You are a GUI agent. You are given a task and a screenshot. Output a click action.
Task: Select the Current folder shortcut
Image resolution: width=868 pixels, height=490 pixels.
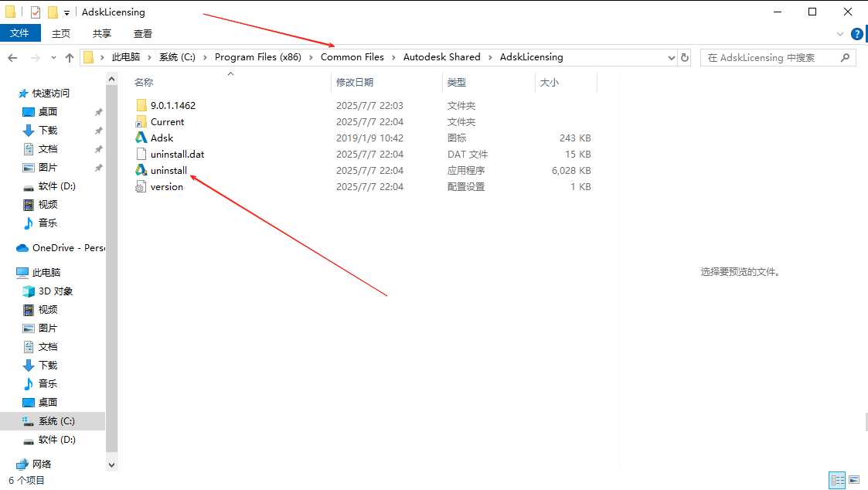click(167, 122)
